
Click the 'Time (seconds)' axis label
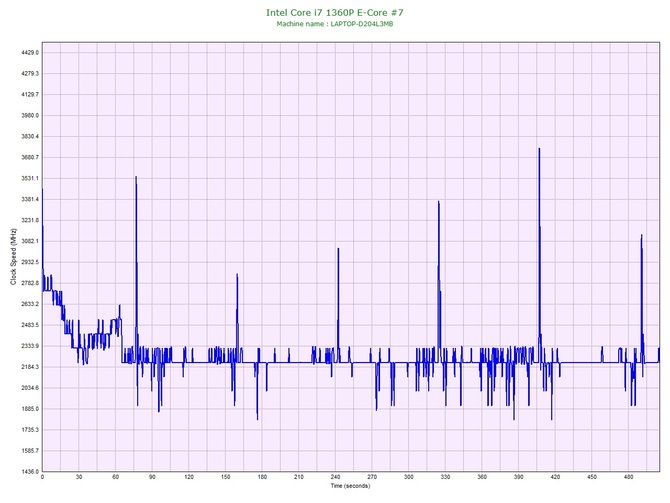350,486
